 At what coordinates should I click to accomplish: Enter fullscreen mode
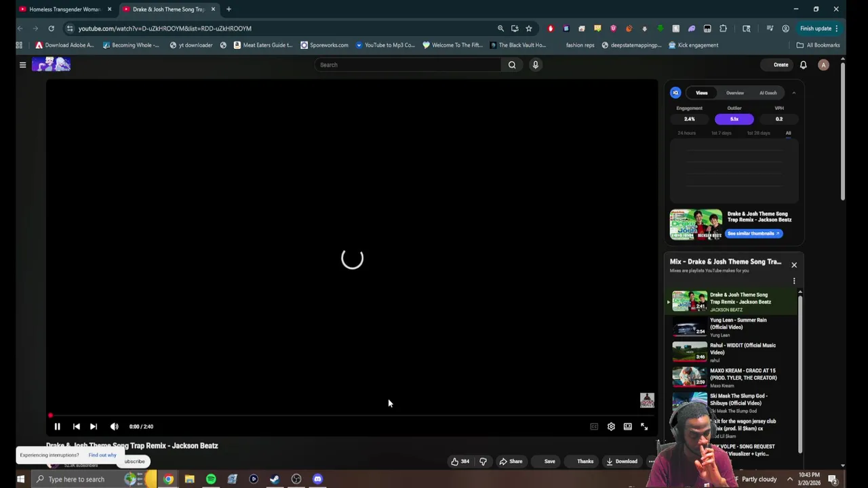click(x=644, y=426)
